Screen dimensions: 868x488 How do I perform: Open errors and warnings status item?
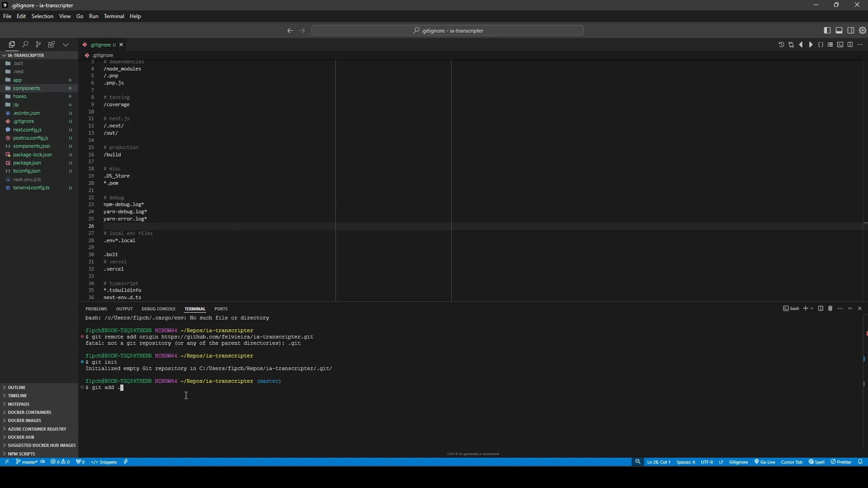[x=60, y=462]
